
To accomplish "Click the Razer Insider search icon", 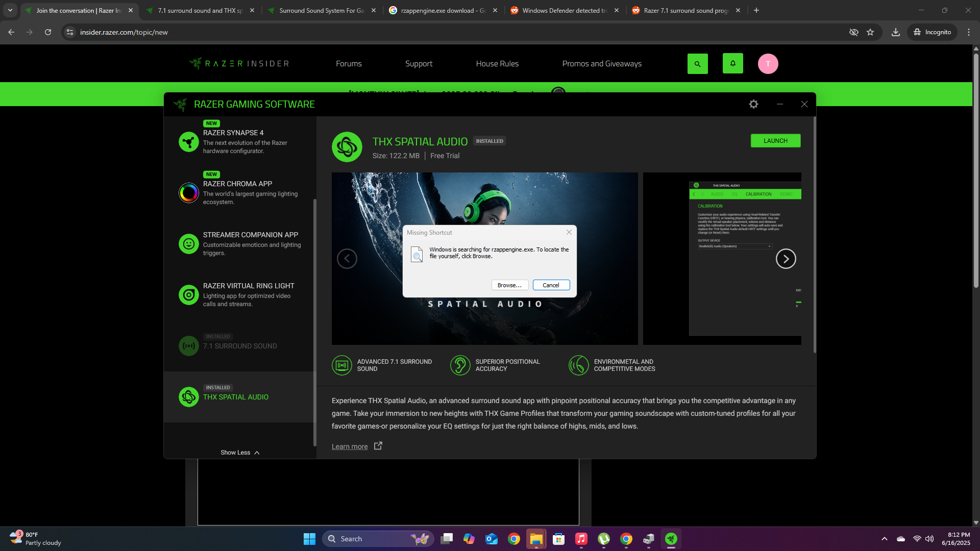I will coord(698,64).
